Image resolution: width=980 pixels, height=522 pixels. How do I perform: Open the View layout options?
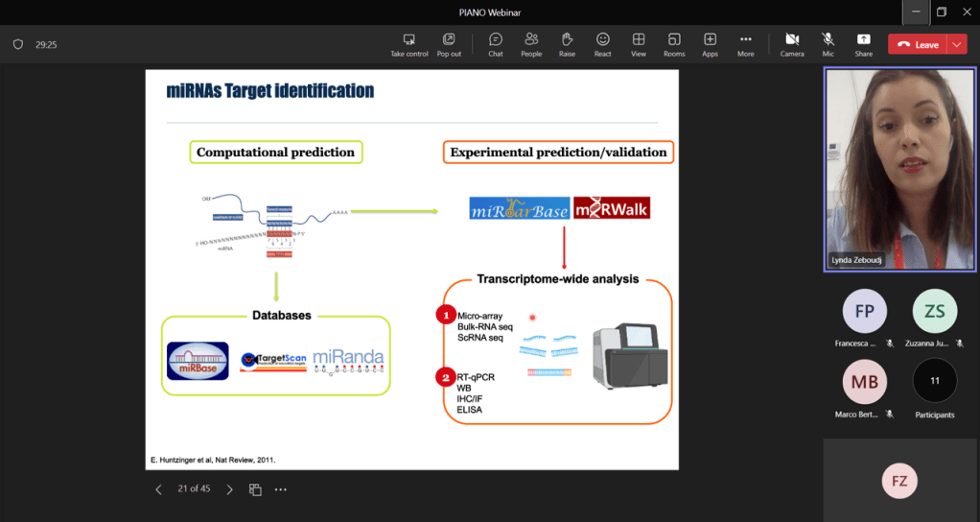(638, 44)
